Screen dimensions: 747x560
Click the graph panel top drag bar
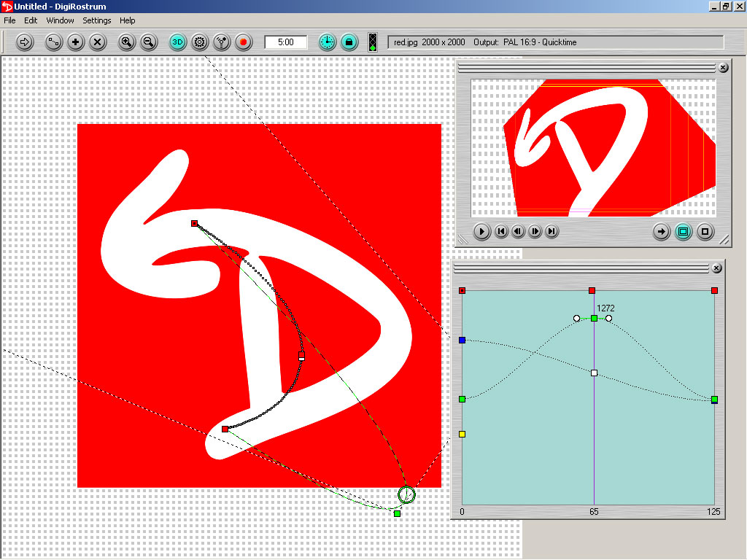tap(581, 268)
